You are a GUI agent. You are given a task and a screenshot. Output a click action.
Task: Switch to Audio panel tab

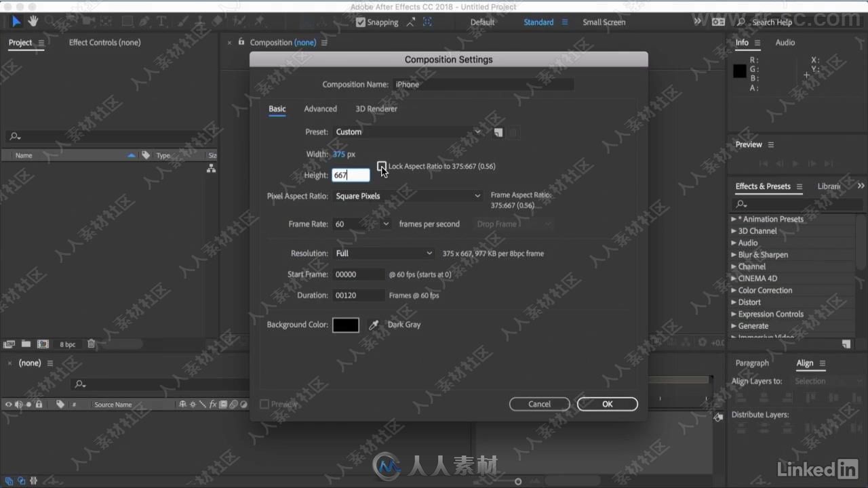pos(785,42)
